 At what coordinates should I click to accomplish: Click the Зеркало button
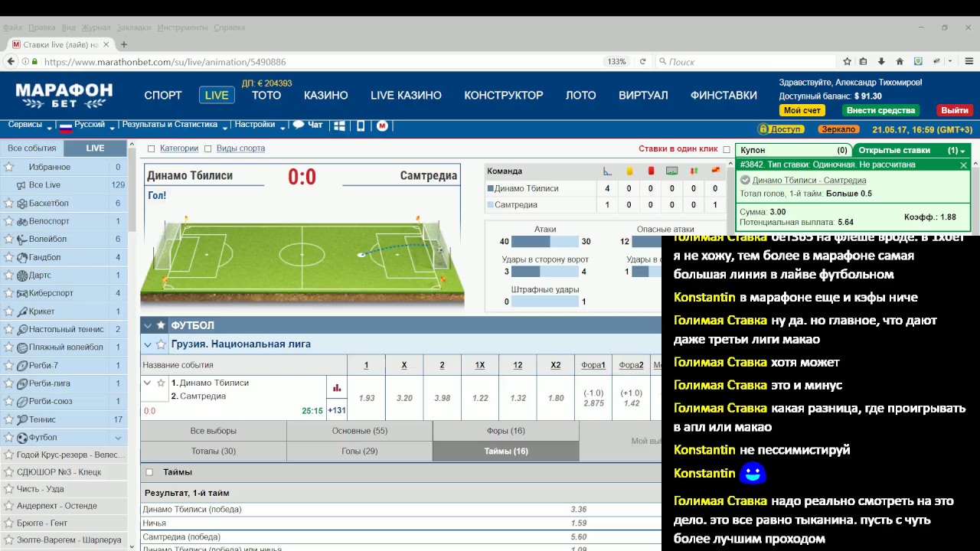pos(837,129)
